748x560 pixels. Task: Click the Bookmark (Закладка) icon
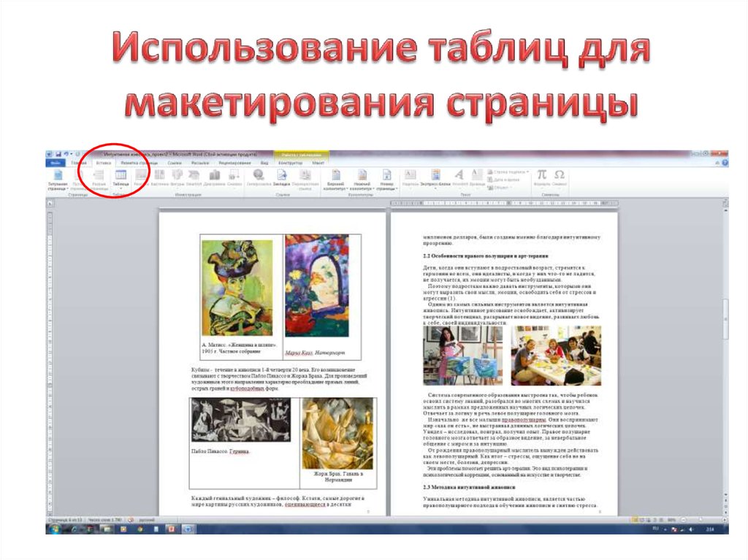coord(282,177)
